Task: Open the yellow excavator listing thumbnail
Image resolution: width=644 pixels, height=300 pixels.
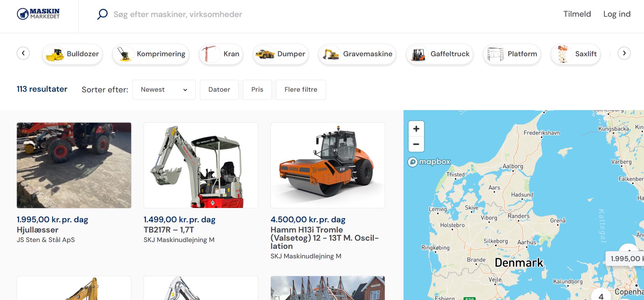Action: coord(74,288)
